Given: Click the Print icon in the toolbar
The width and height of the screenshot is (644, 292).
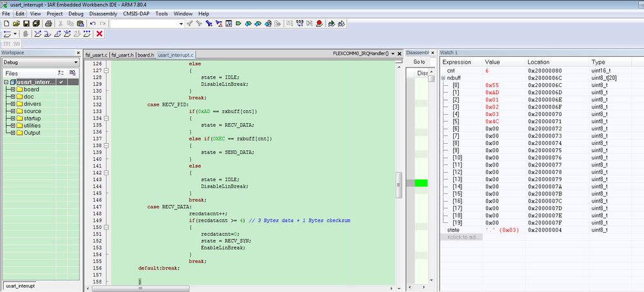Looking at the screenshot, I should 49,24.
